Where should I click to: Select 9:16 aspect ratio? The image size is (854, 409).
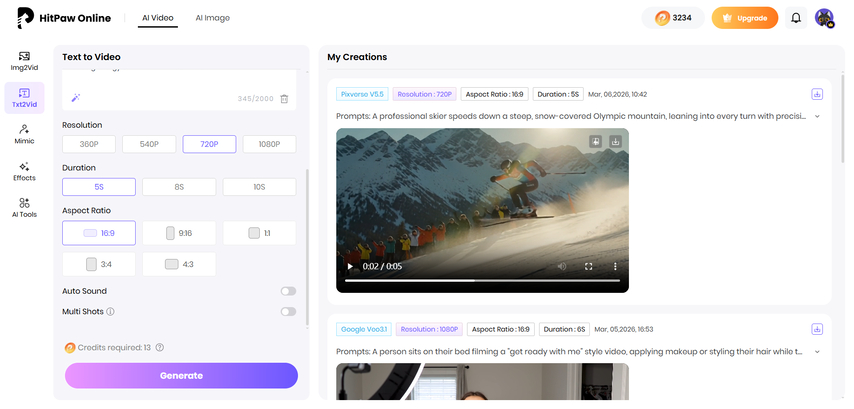[x=179, y=233]
